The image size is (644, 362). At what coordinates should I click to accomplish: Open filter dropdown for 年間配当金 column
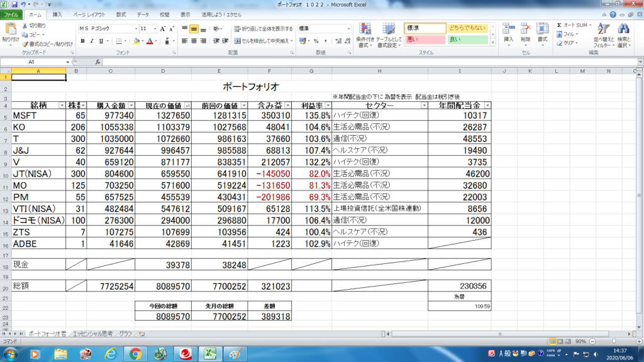(487, 106)
